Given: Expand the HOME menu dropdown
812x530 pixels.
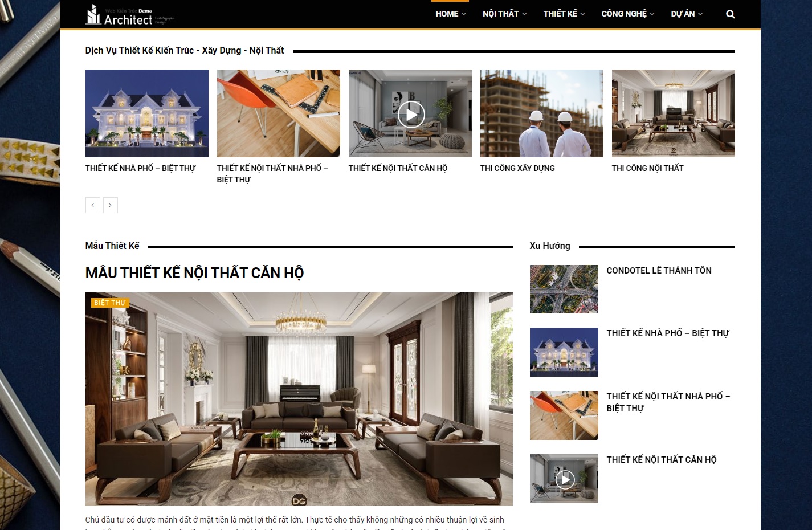Looking at the screenshot, I should click(451, 14).
